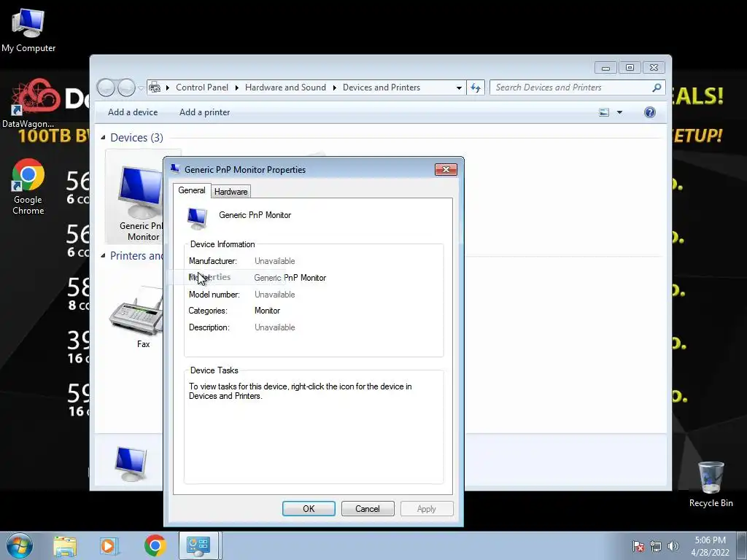This screenshot has width=747, height=560.
Task: Click the Description: Unavailable value
Action: click(275, 327)
